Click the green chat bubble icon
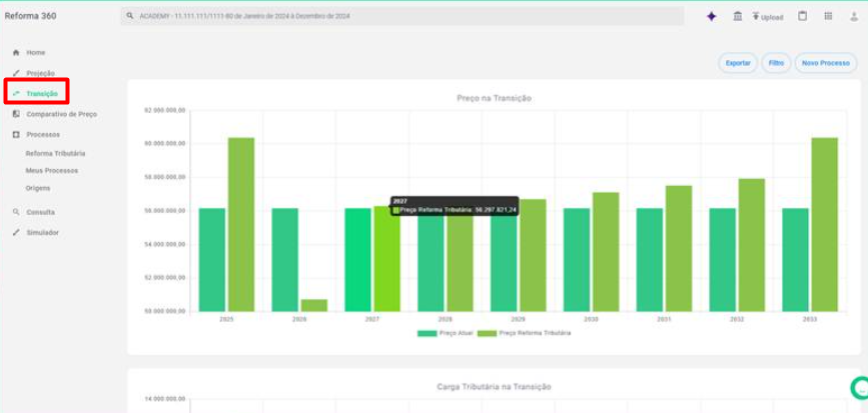Screen dimensions: 868x413 click(x=860, y=388)
